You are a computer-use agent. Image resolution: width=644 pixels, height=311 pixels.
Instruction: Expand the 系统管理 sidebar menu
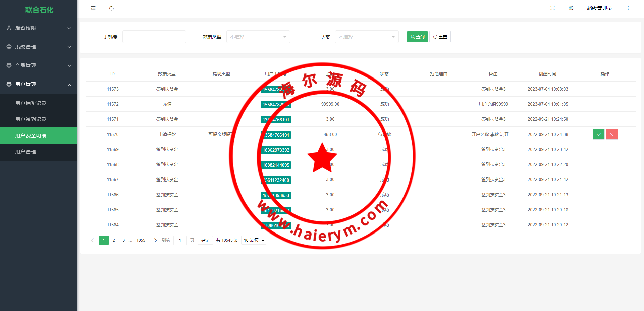[39, 47]
